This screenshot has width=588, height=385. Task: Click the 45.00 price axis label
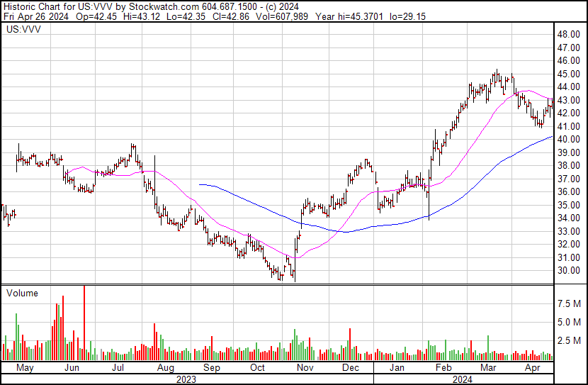(x=568, y=74)
